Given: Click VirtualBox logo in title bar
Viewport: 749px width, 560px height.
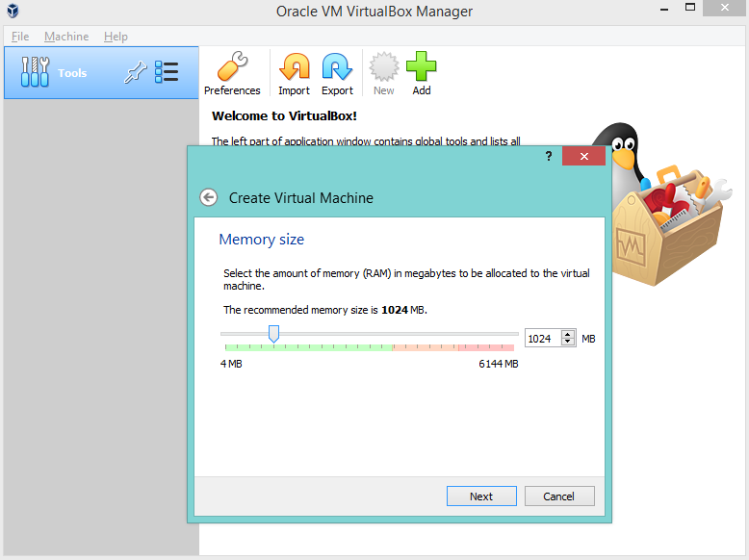Looking at the screenshot, I should 13,11.
